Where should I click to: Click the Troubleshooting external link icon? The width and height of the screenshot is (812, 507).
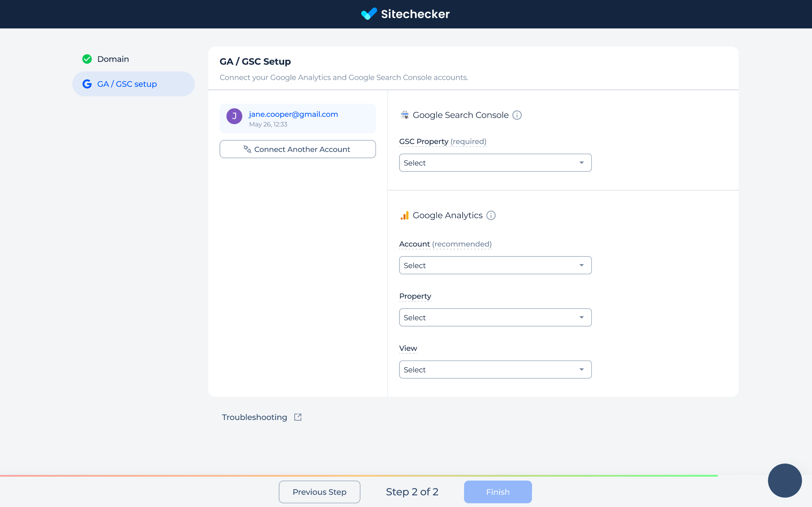298,417
